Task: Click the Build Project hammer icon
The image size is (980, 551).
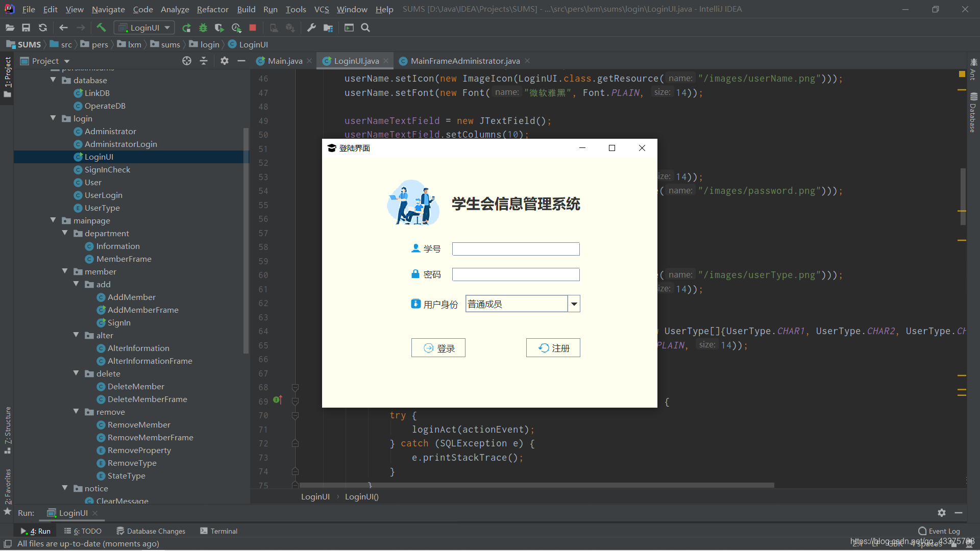Action: coord(101,28)
